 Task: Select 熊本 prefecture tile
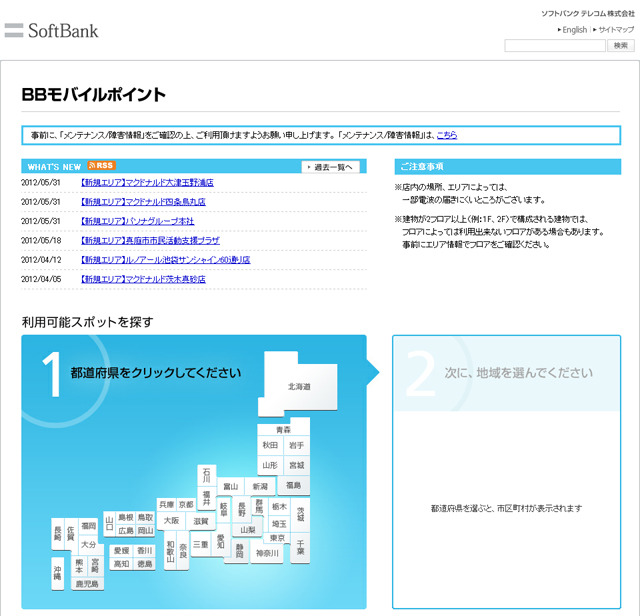tap(79, 566)
